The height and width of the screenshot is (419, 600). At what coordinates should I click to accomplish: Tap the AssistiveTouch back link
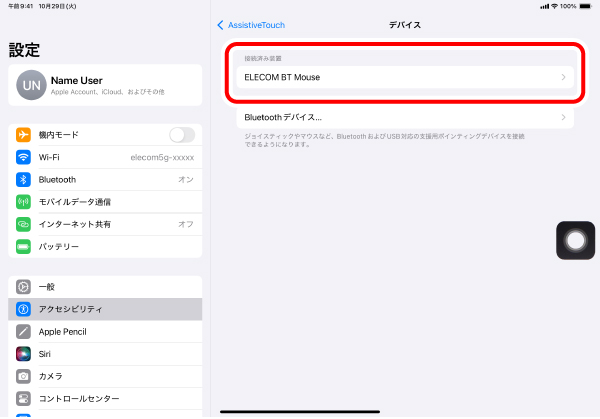(256, 25)
